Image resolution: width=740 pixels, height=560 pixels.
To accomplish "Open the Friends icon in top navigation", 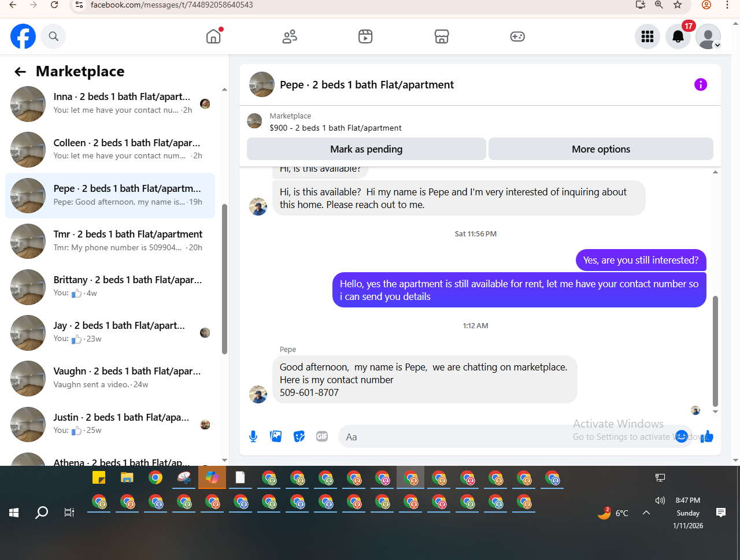I will pos(290,36).
